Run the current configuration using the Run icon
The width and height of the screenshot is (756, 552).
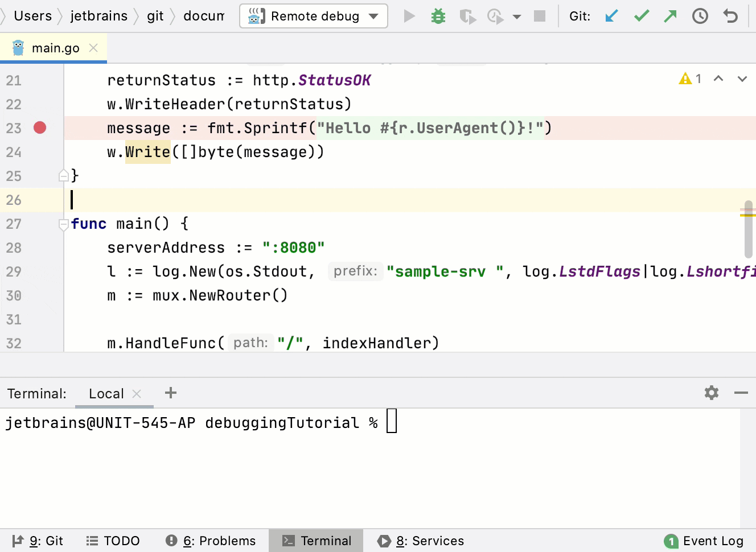pyautogui.click(x=409, y=16)
